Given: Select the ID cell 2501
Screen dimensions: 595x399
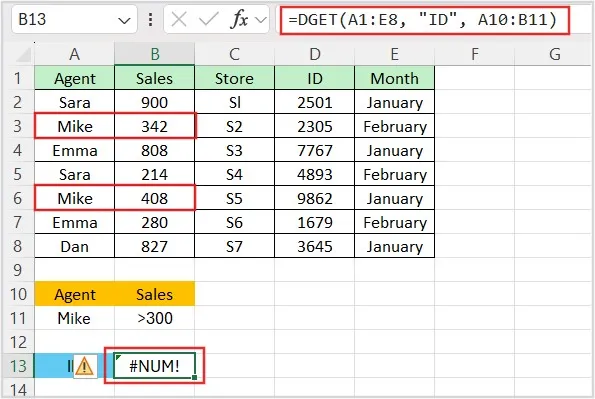Looking at the screenshot, I should 315,102.
